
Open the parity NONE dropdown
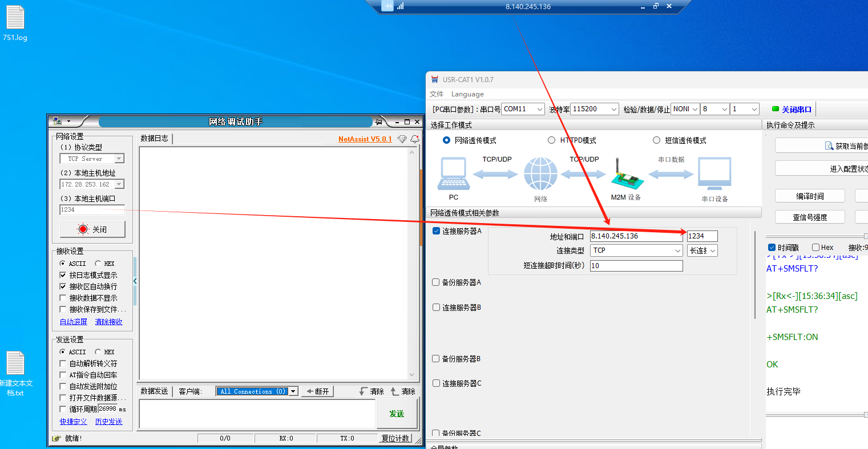[x=685, y=109]
